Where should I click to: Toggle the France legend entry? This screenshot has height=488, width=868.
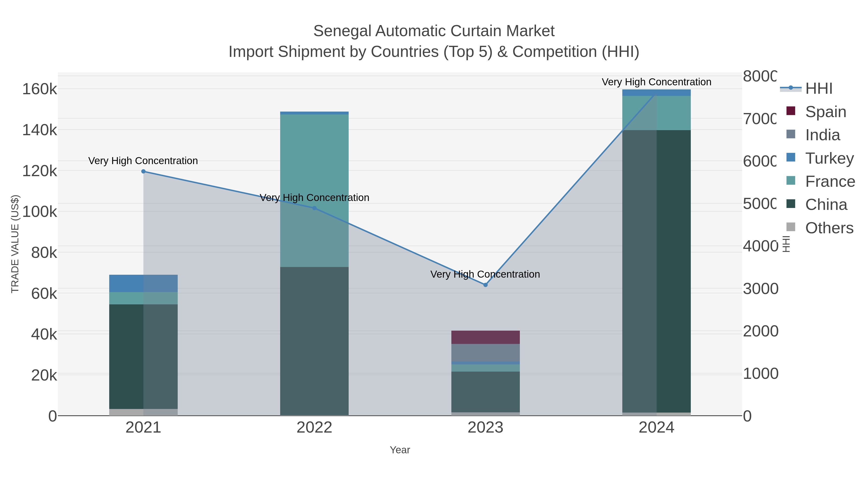[821, 181]
